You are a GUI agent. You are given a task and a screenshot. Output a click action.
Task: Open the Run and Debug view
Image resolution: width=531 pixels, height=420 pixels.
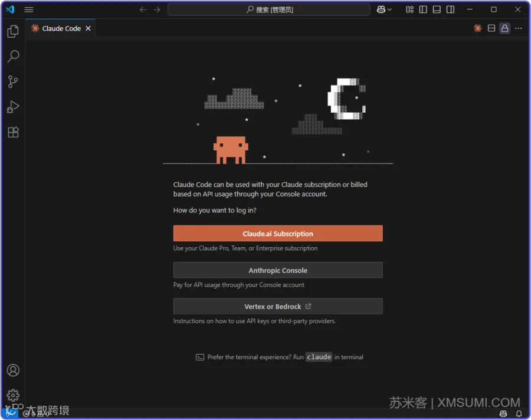point(13,107)
